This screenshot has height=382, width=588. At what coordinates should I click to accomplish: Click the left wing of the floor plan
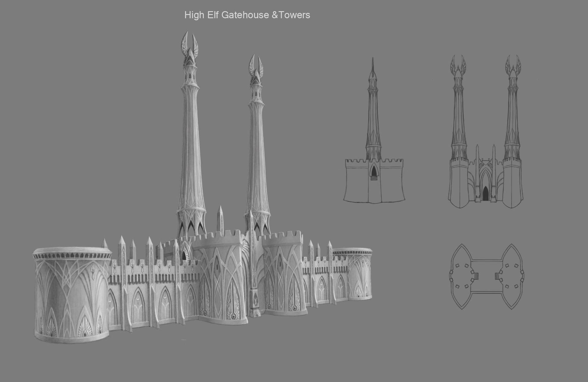click(x=461, y=276)
